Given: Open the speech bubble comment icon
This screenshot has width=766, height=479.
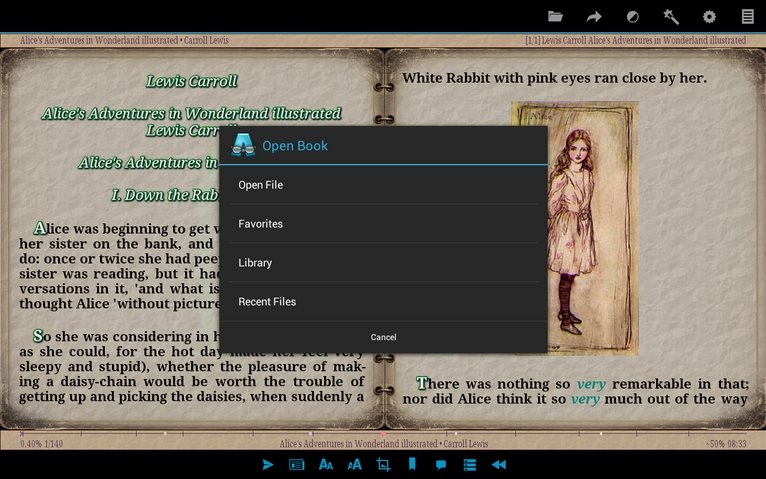Looking at the screenshot, I should point(440,464).
